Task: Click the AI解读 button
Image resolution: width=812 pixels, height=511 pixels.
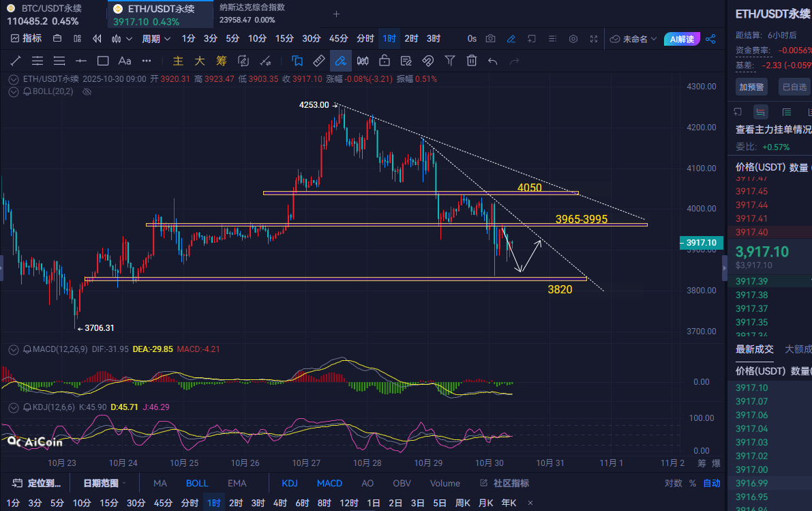Action: click(682, 39)
